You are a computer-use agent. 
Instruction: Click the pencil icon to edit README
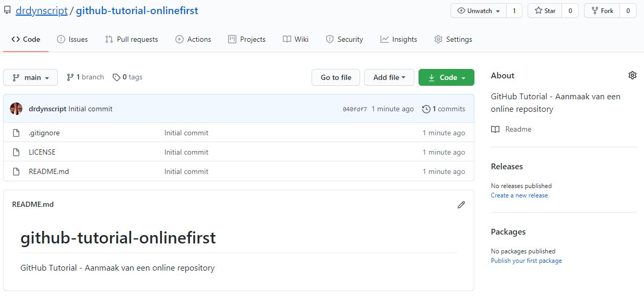461,205
